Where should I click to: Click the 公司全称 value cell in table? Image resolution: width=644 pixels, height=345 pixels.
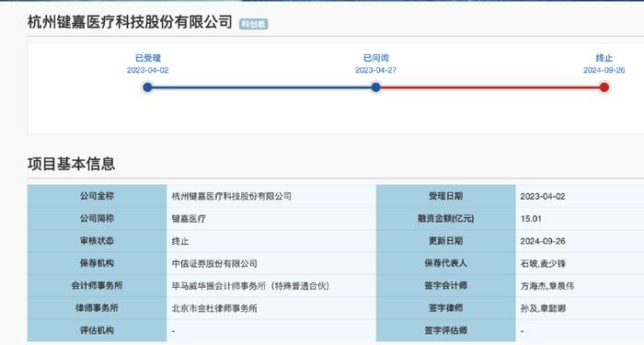[x=271, y=196]
